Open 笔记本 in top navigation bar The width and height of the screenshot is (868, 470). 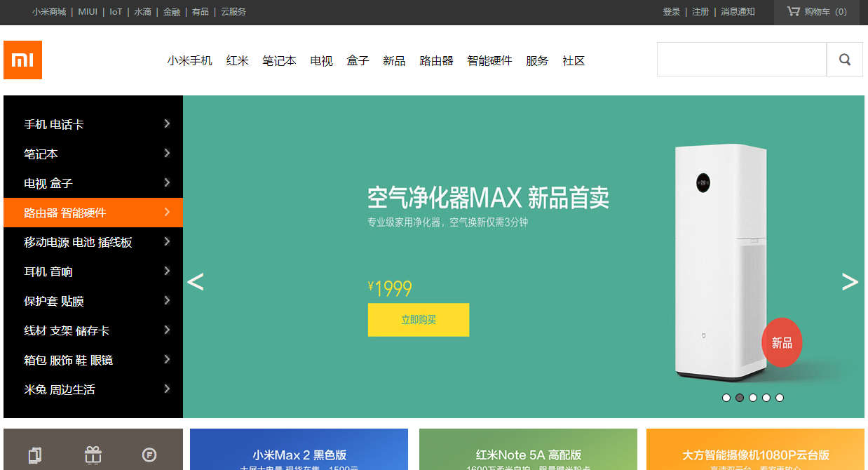279,61
